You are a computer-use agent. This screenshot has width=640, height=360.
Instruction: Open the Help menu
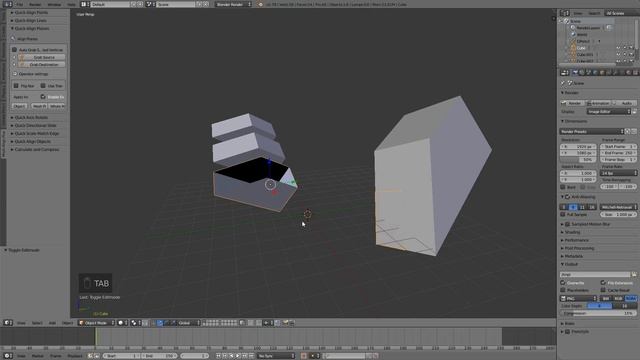pyautogui.click(x=71, y=4)
